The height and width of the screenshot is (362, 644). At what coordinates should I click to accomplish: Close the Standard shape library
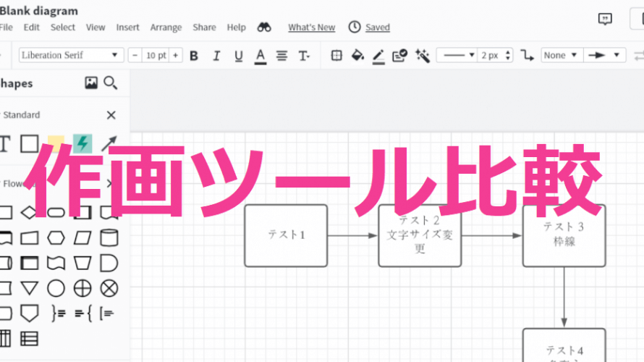click(111, 115)
